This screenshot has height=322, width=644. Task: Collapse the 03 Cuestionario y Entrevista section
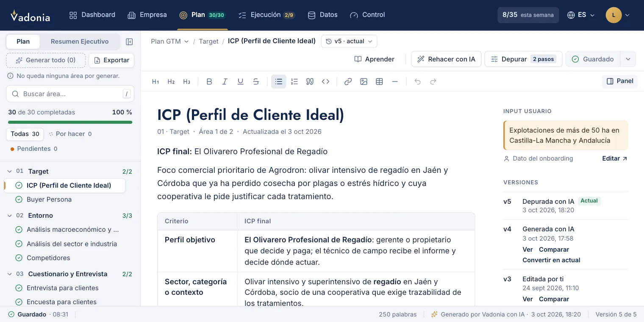(10, 274)
